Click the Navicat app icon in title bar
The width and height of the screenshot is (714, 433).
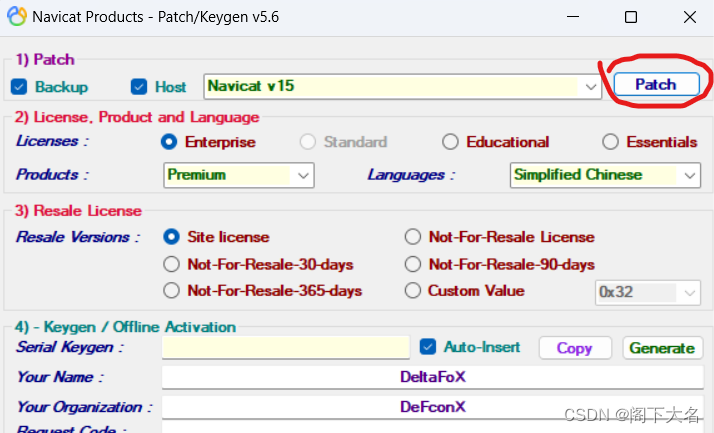coord(17,17)
